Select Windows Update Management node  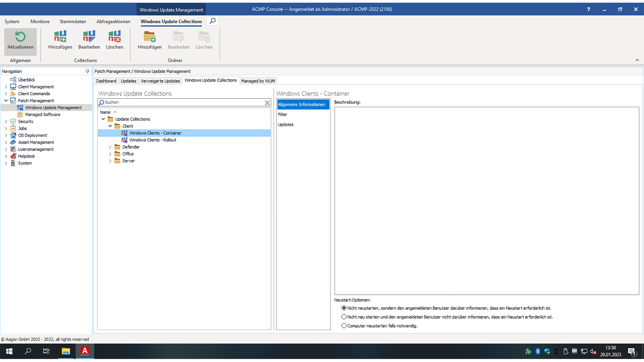(53, 108)
